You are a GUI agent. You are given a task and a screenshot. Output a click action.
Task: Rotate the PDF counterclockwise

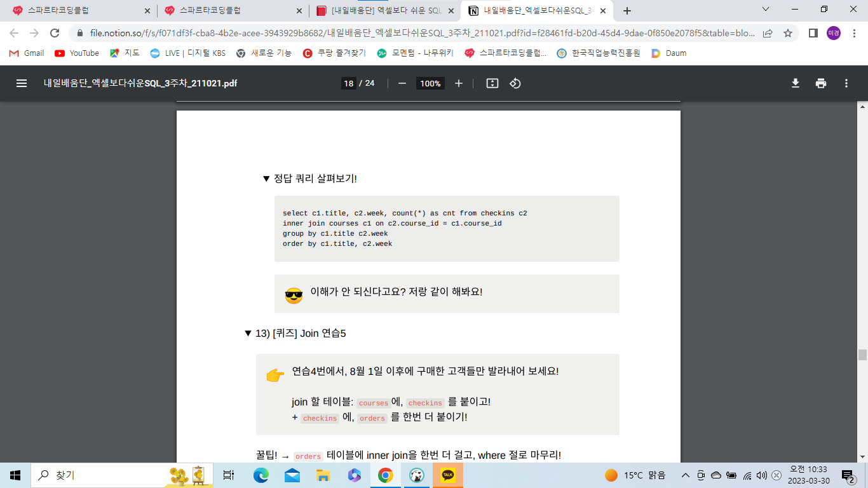(x=515, y=83)
